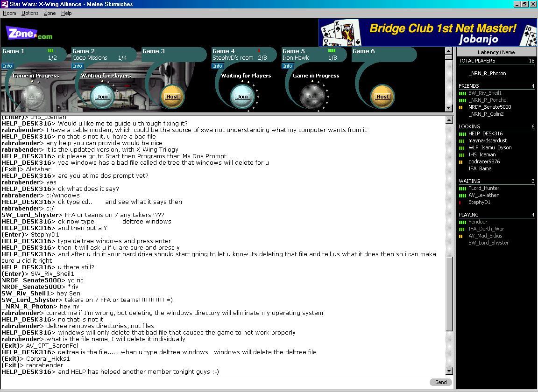Screen dimensions: 538x392
Task: Host a game in Game 6 slot
Action: 382,97
